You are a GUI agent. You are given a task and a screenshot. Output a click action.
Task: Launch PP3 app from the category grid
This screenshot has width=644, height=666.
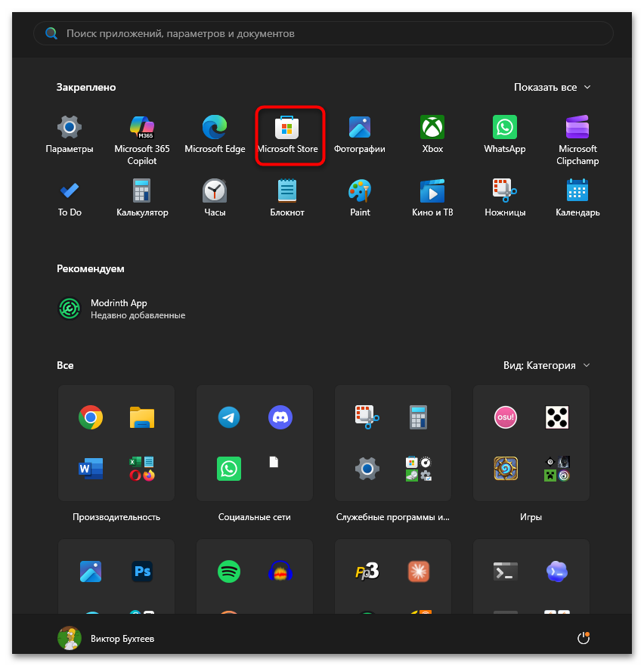tap(367, 572)
